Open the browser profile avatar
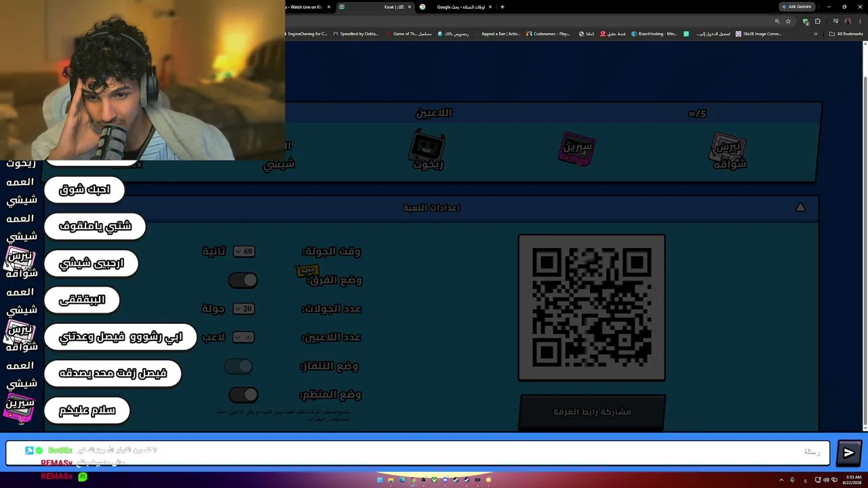 848,21
